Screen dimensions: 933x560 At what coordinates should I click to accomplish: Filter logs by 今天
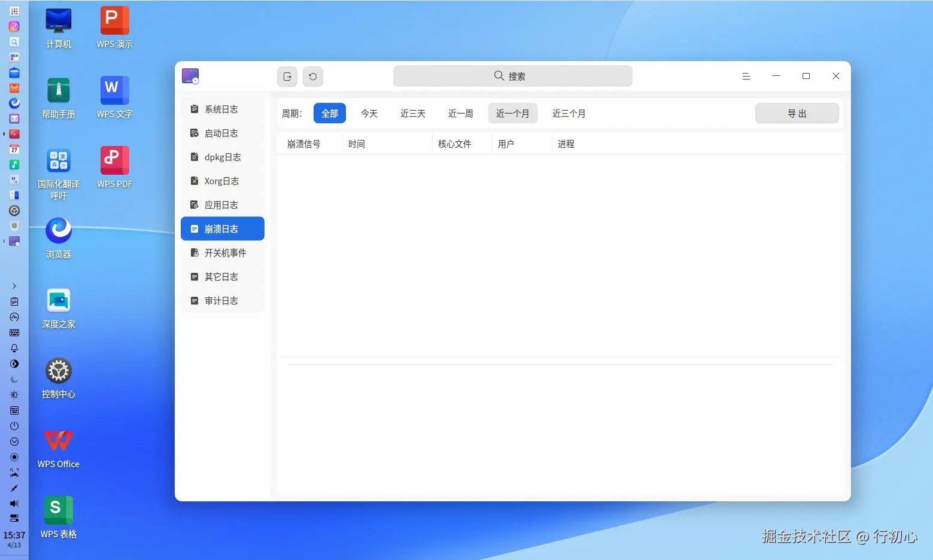(x=369, y=113)
